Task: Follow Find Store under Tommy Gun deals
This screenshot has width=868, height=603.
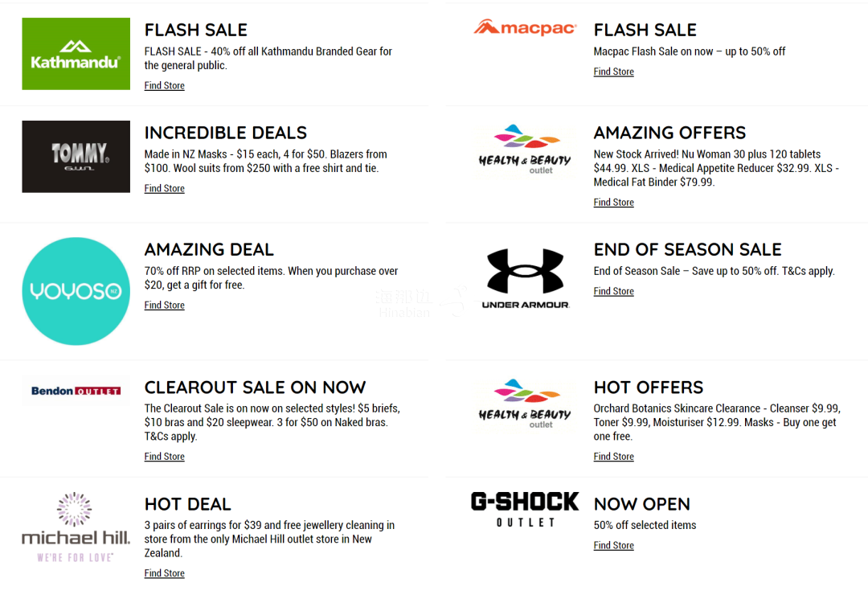Action: pos(164,189)
